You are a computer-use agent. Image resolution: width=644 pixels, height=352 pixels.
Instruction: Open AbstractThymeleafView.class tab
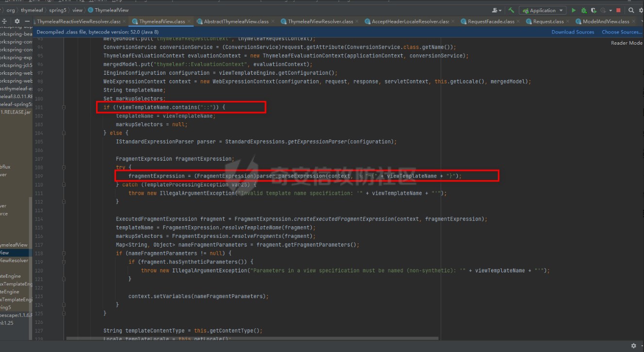click(x=236, y=21)
